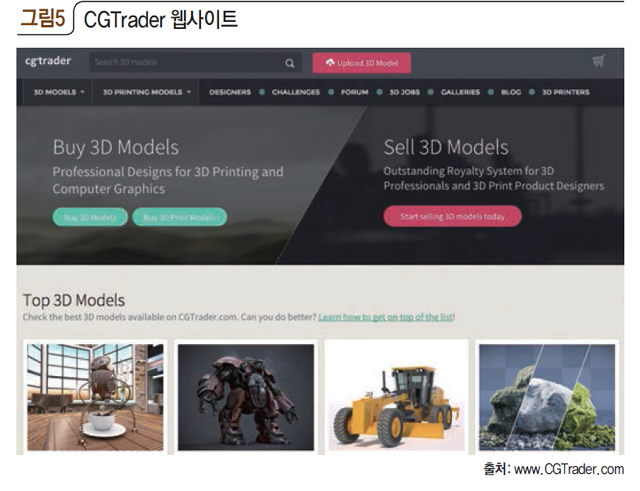Click the 'Professional Designs for 3D Printing' text
The image size is (640, 491).
click(156, 172)
